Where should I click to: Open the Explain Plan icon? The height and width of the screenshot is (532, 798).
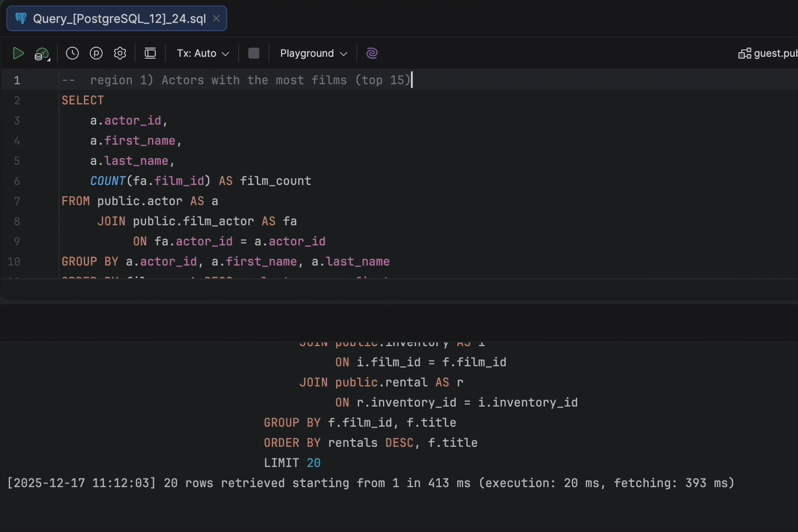point(42,54)
